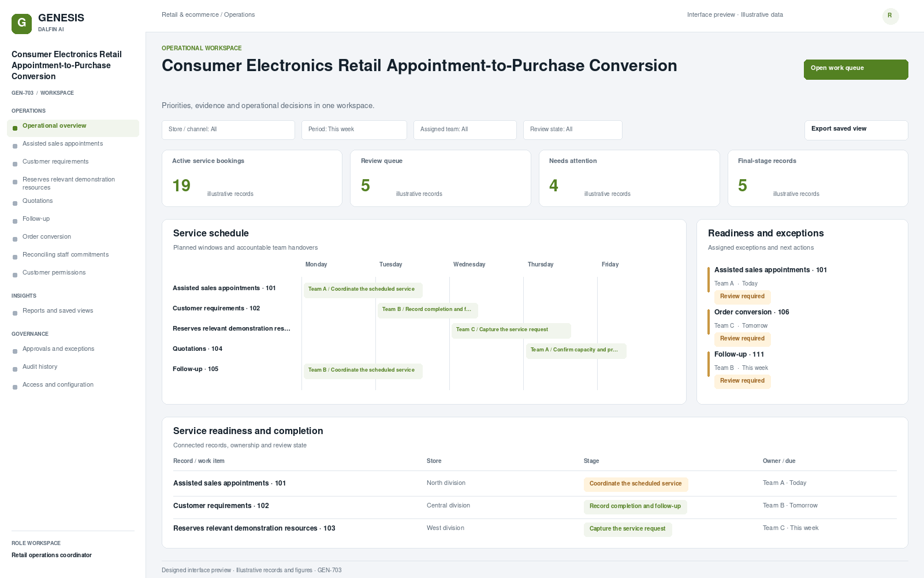Open Reconciling staff commitments

(73, 255)
